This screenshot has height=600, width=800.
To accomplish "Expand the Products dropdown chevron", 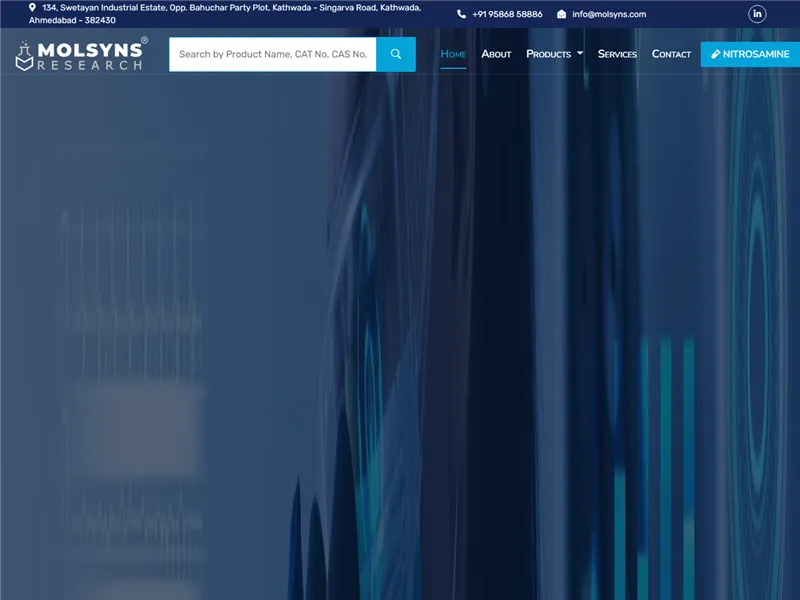I will 579,53.
